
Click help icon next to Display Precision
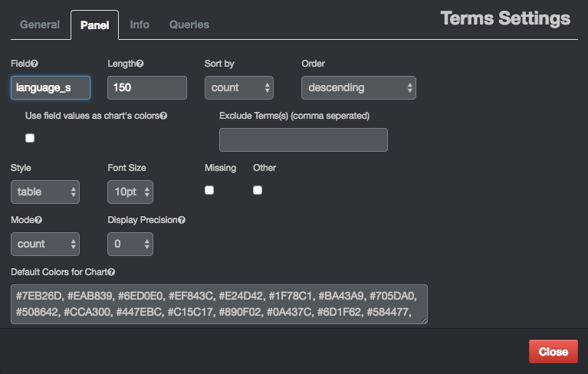pos(182,220)
